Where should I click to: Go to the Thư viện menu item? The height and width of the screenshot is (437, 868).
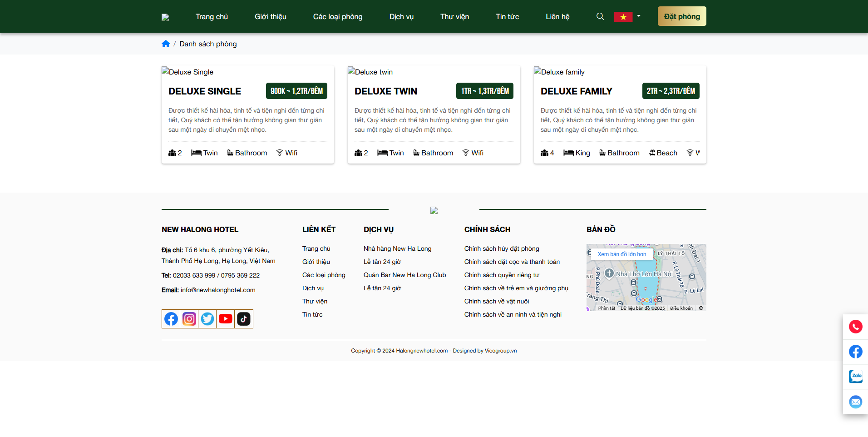click(x=454, y=17)
